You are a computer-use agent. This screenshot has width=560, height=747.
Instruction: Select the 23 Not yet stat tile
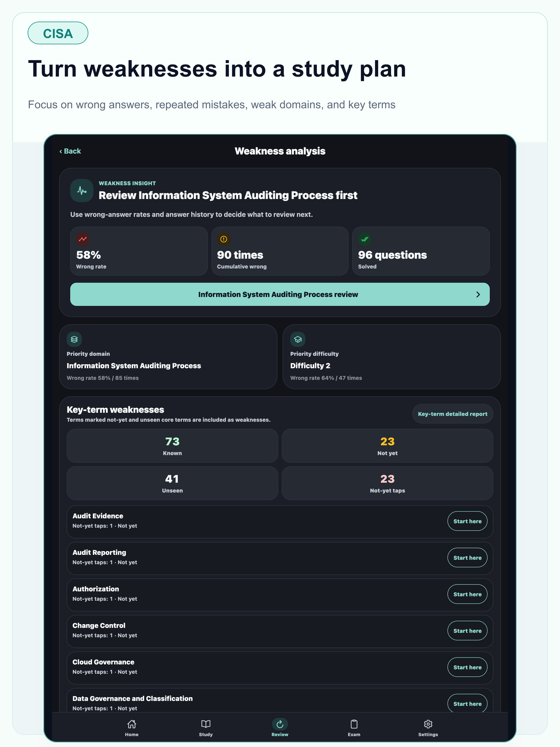pyautogui.click(x=387, y=446)
